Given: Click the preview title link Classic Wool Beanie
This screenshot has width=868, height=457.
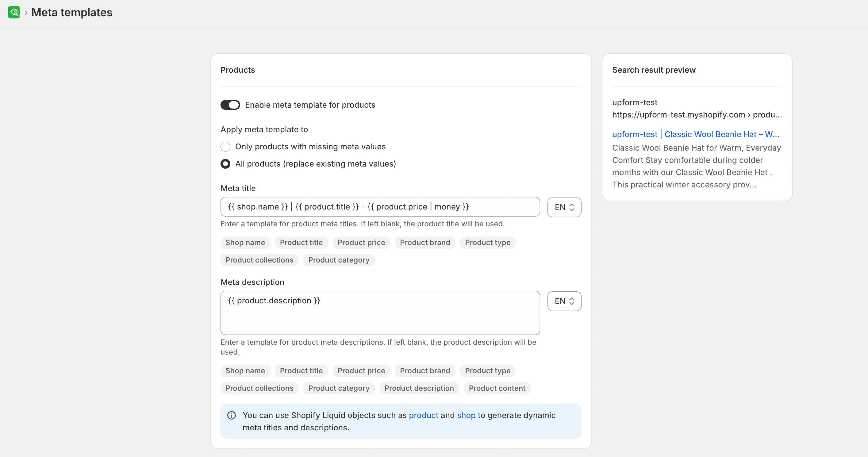Looking at the screenshot, I should 696,134.
